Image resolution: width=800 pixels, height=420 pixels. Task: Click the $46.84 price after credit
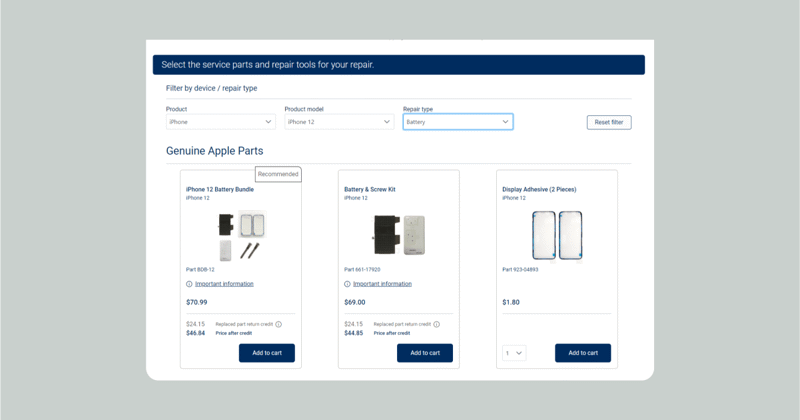pos(195,333)
